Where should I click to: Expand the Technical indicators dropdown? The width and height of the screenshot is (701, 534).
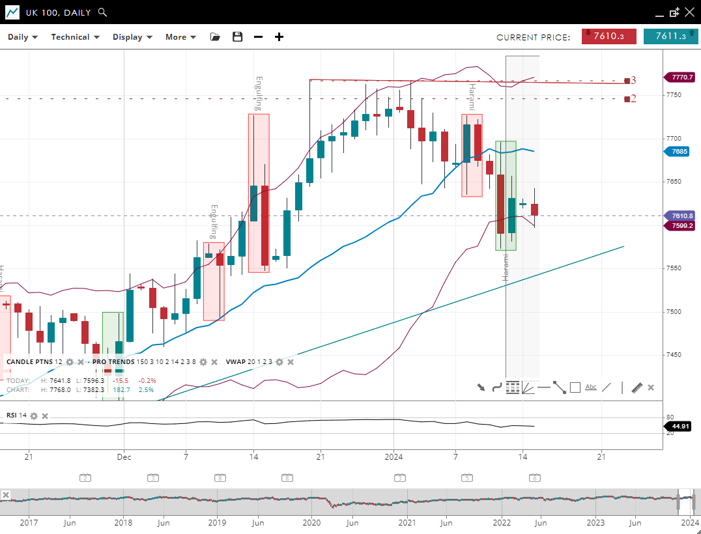click(x=76, y=37)
